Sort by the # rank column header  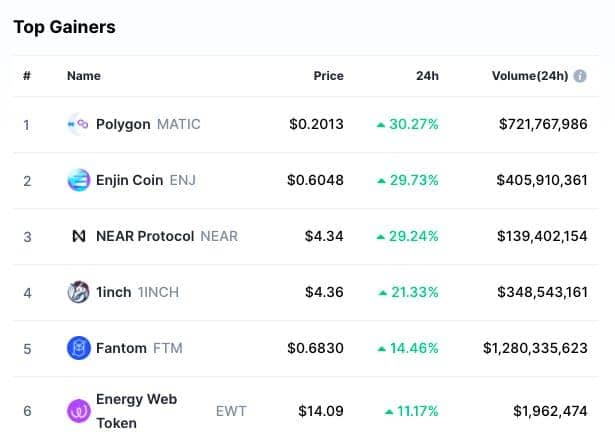click(27, 76)
